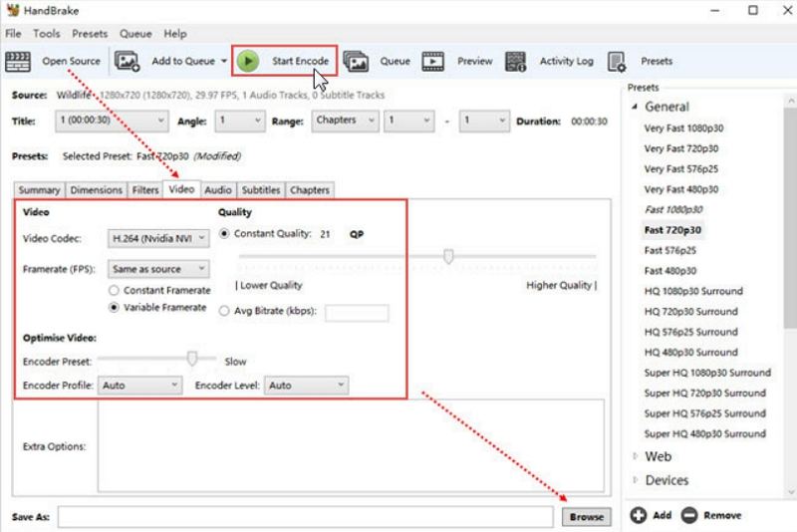Screen dimensions: 797x532
Task: Switch to the Summary tab
Action: pyautogui.click(x=39, y=190)
